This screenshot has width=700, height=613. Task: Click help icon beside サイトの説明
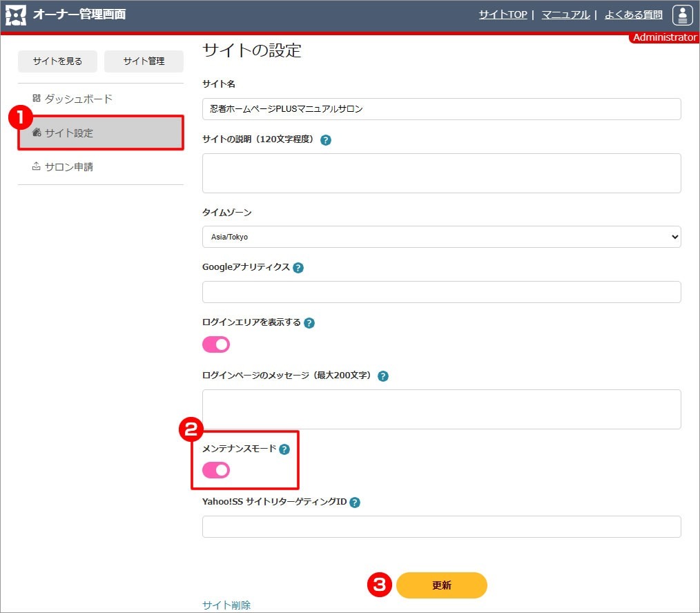(326, 139)
